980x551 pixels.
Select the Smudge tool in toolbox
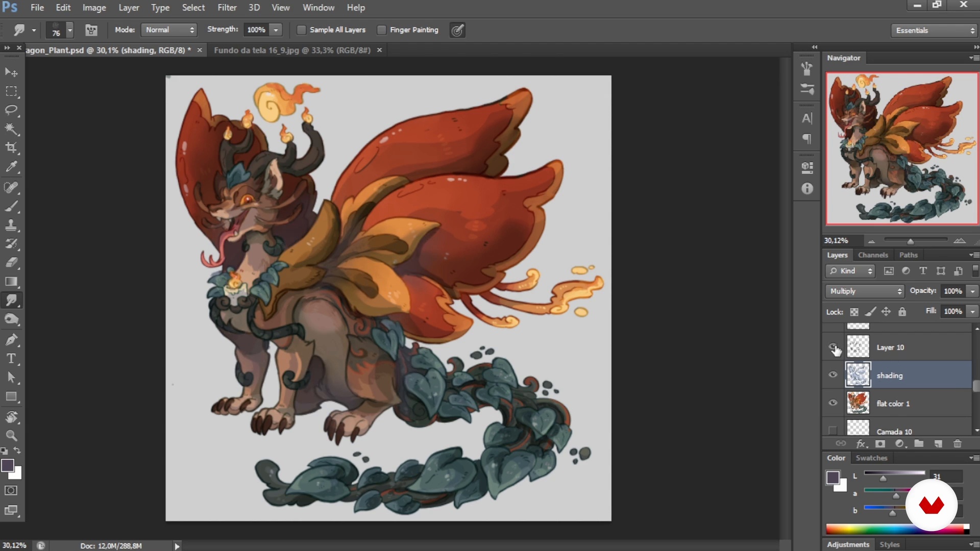point(11,300)
